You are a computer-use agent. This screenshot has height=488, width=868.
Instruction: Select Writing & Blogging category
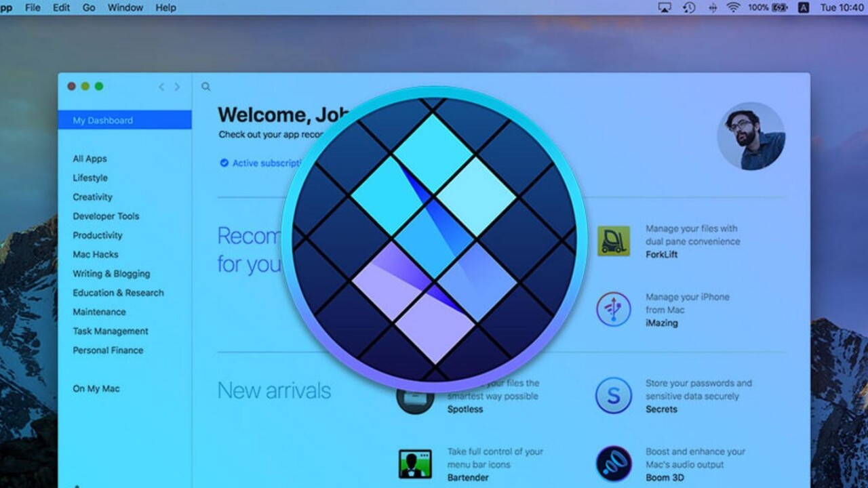112,274
